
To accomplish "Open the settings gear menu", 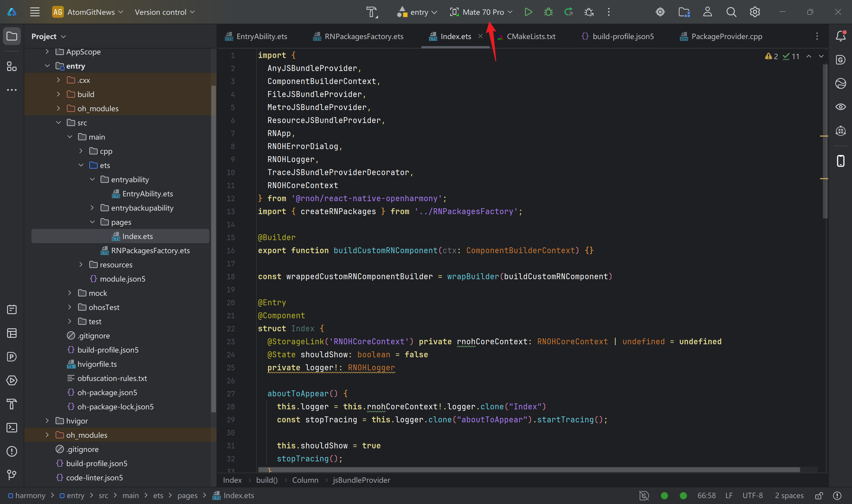I will pyautogui.click(x=755, y=12).
